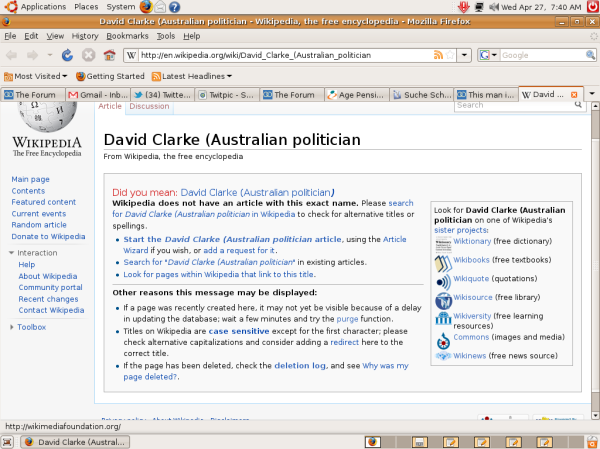The width and height of the screenshot is (600, 449).
Task: Reload the current page
Action: (x=67, y=55)
